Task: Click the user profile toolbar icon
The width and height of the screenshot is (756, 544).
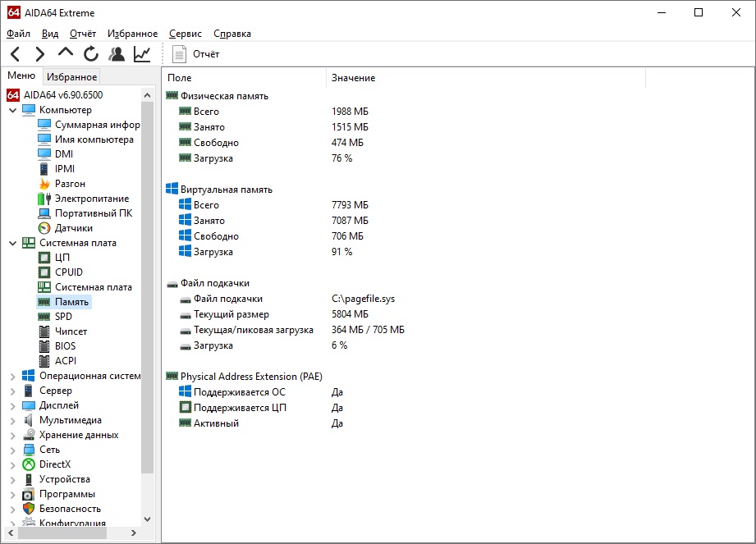Action: point(117,54)
